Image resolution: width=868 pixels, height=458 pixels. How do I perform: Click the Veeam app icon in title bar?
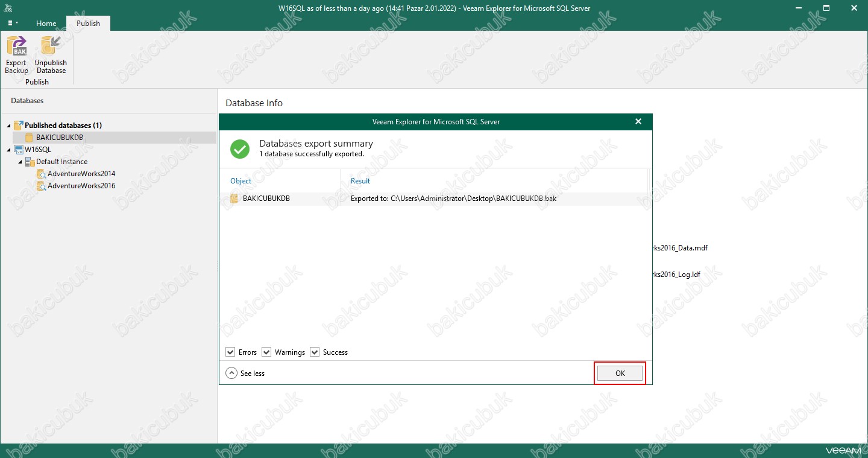8,8
